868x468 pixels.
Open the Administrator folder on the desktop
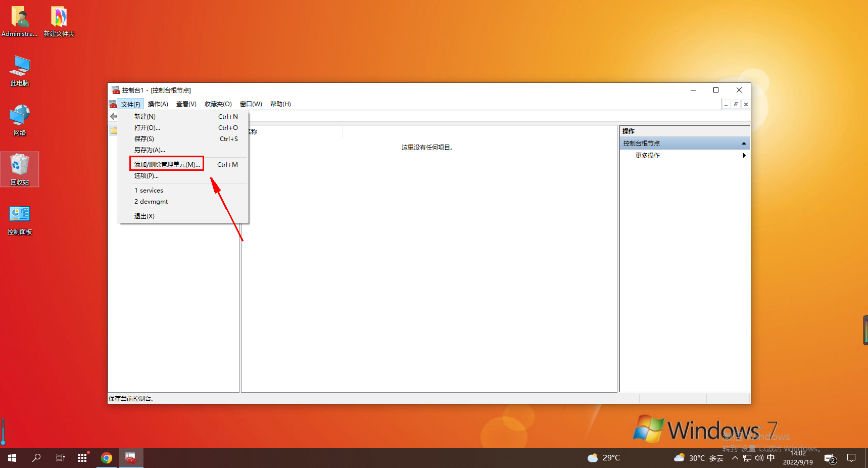coord(20,21)
